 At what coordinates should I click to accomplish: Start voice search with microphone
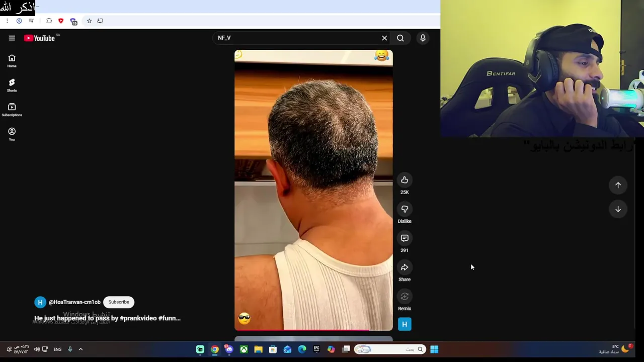tap(423, 38)
